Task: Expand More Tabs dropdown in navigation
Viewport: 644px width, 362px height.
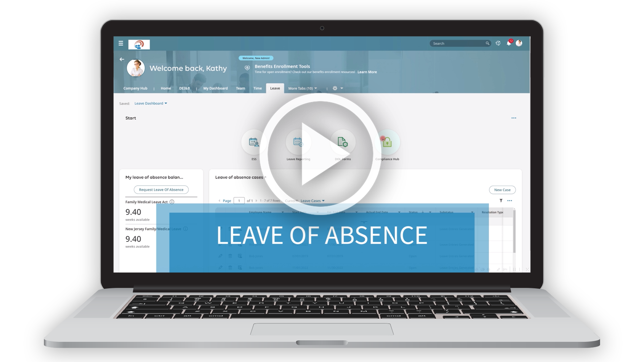Action: [302, 88]
